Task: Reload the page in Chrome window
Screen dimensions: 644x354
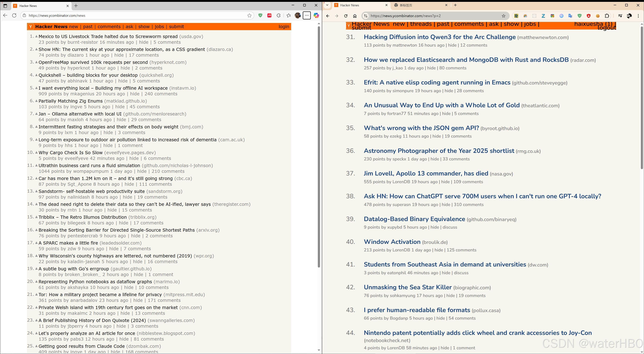Action: point(346,16)
